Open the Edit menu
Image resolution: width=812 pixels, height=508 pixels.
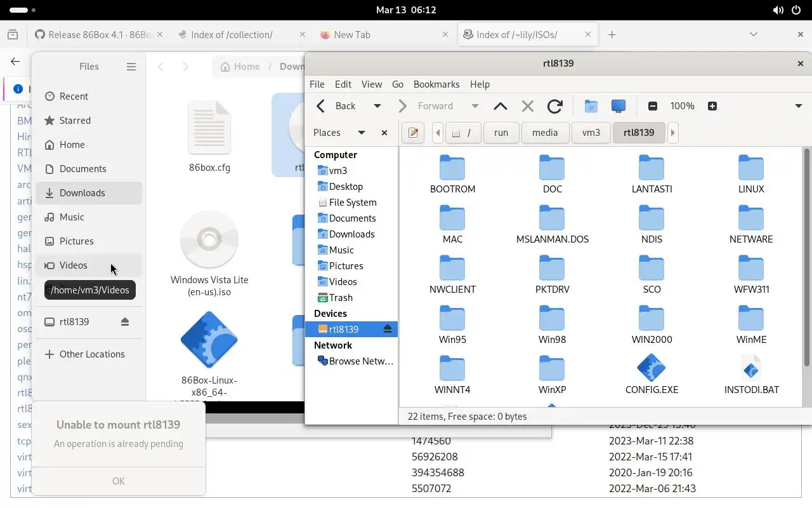343,84
